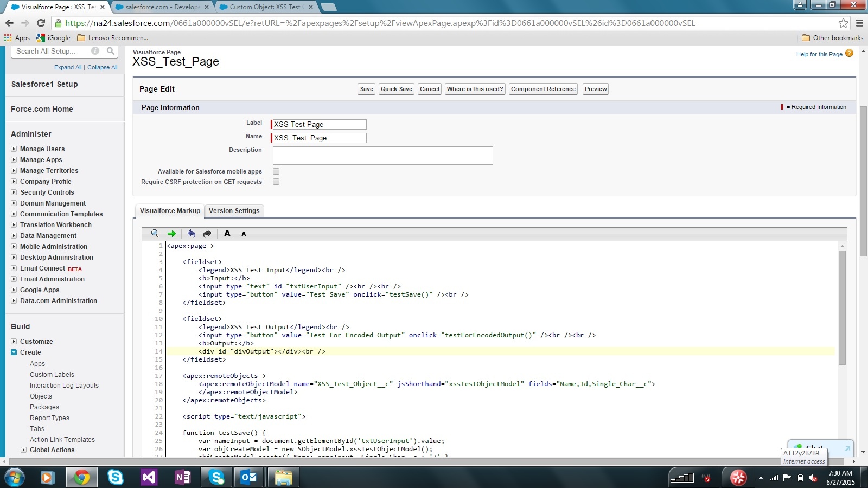Image resolution: width=868 pixels, height=488 pixels.
Task: Redo the edit in the code editor
Action: click(x=207, y=234)
